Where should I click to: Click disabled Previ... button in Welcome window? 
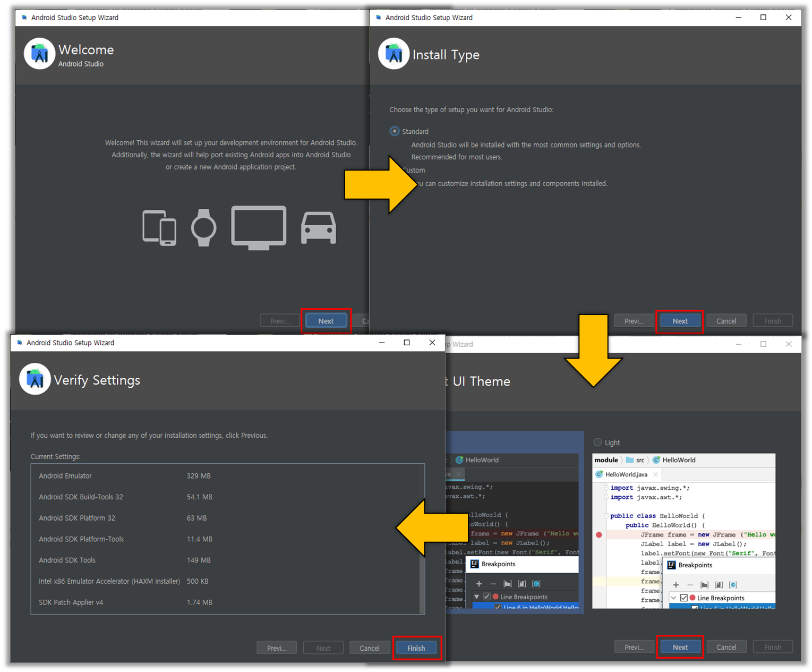[x=280, y=321]
